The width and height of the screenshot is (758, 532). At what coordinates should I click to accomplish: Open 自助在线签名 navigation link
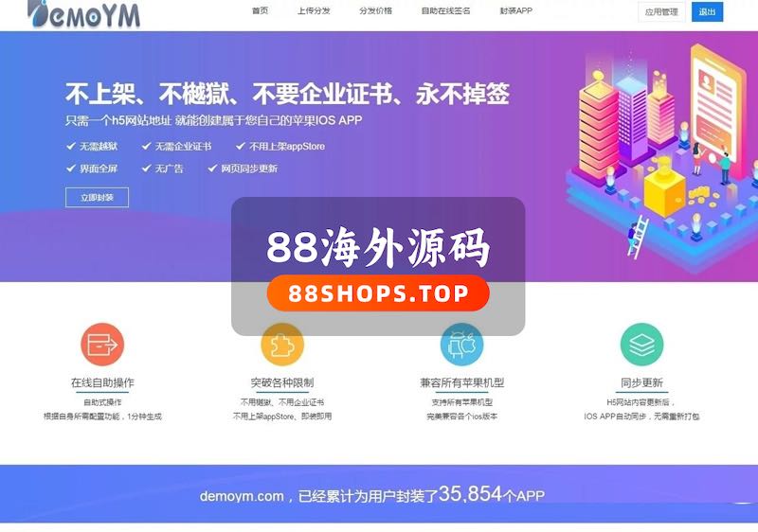point(445,10)
